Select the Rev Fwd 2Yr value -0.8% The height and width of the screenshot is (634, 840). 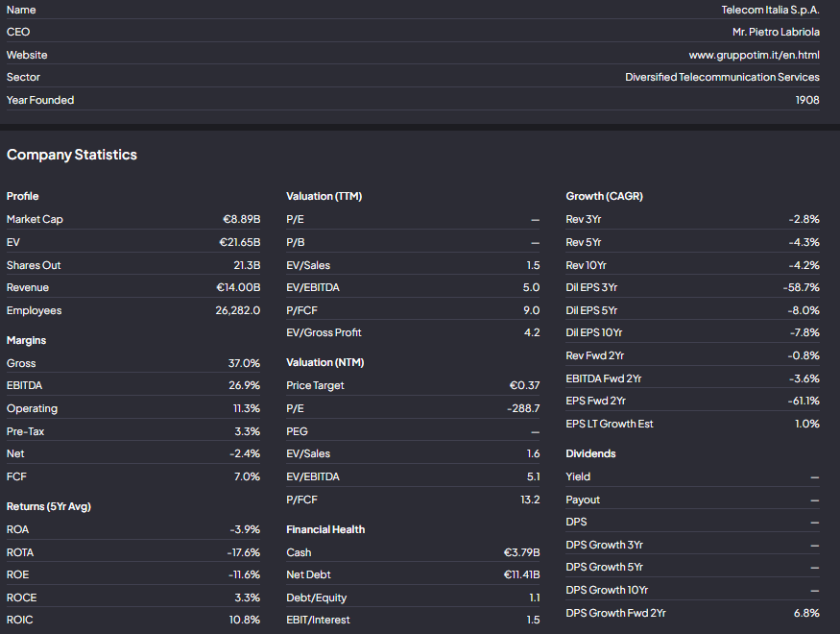[x=804, y=355]
